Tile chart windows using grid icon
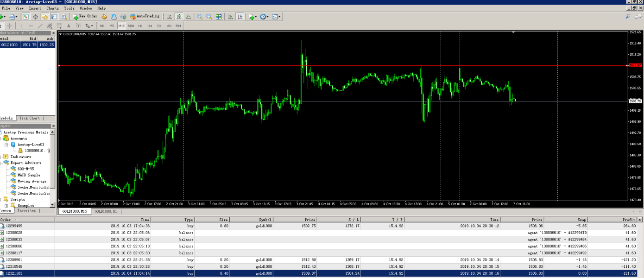Viewport: 644px width, 278px height. [219, 17]
